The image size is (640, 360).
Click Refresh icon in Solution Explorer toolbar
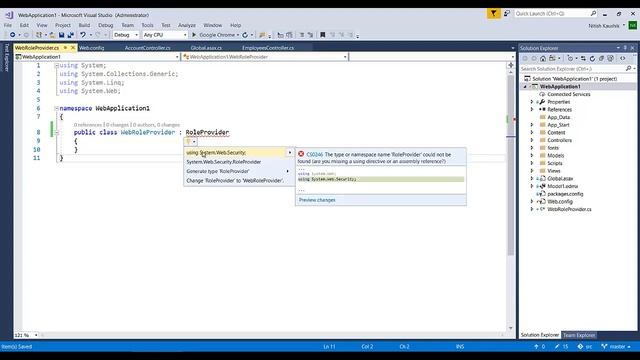point(592,58)
